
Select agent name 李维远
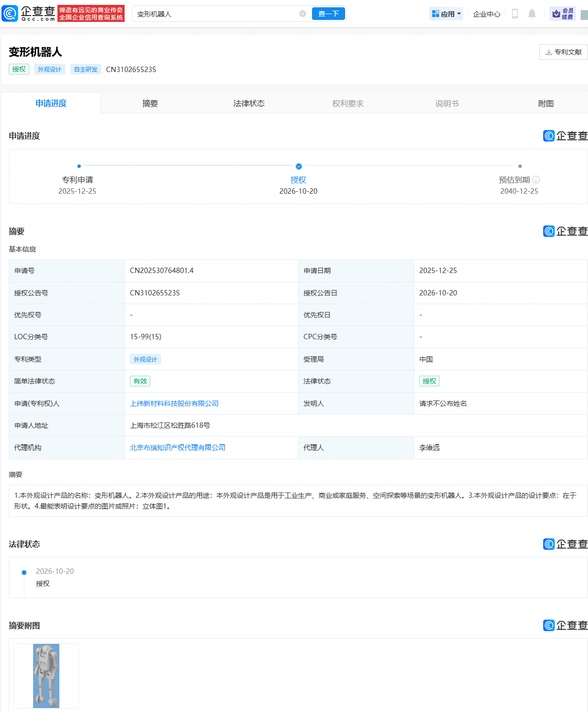pyautogui.click(x=429, y=447)
